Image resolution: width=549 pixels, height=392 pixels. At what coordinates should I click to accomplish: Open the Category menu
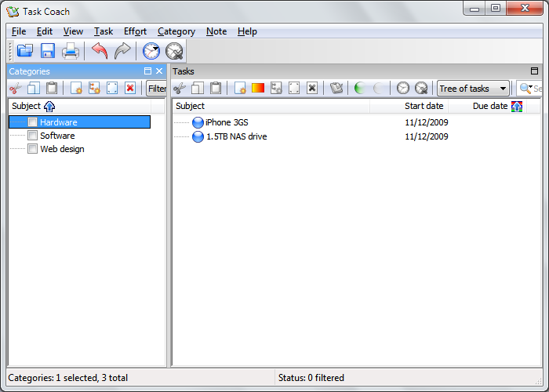pos(176,31)
